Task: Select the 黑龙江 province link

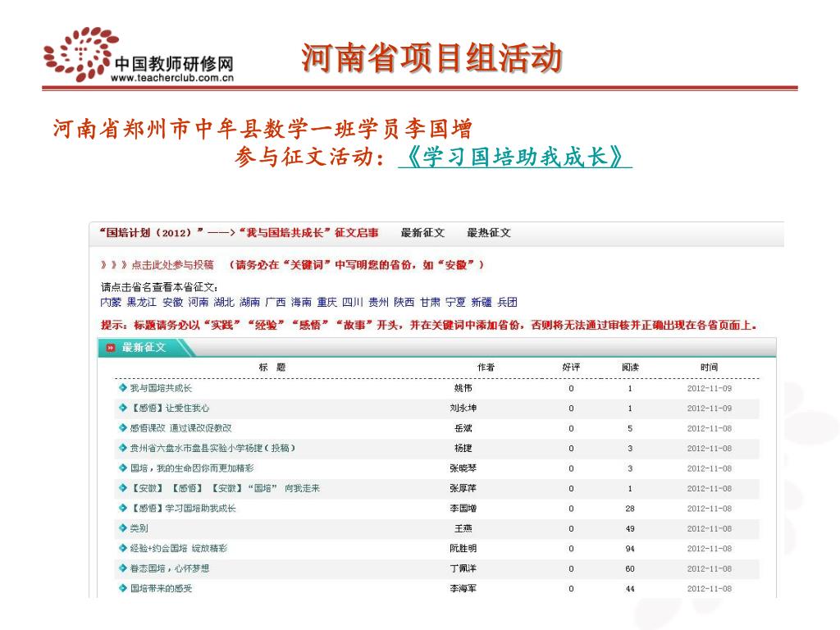Action: pyautogui.click(x=141, y=302)
